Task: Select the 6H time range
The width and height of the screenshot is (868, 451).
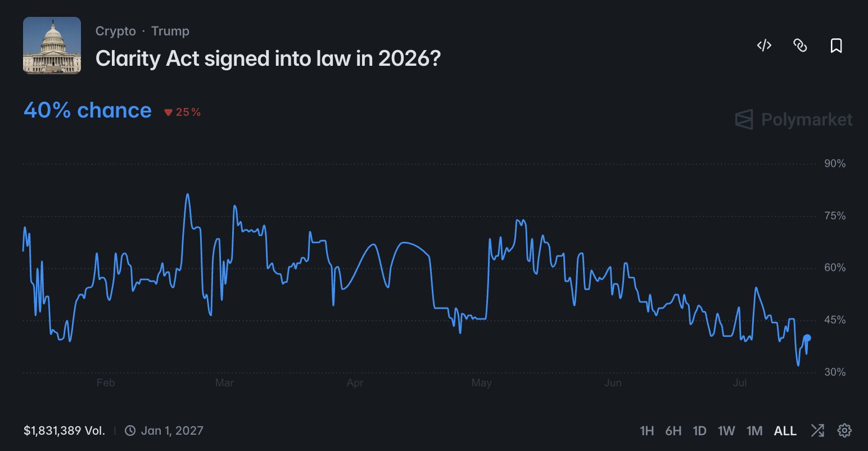Action: (x=673, y=431)
